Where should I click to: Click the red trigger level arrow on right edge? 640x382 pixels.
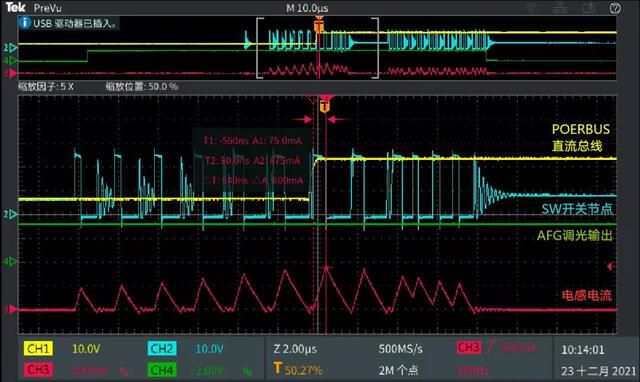tap(611, 267)
